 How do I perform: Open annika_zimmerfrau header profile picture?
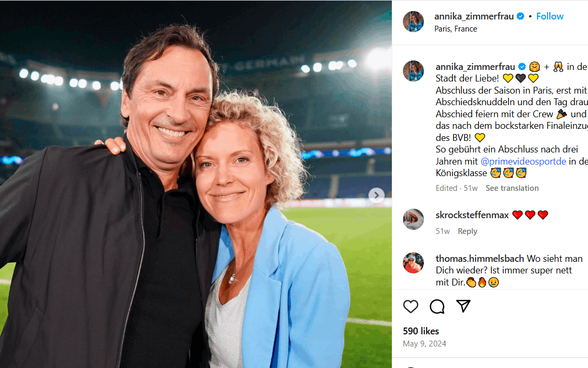tap(413, 22)
